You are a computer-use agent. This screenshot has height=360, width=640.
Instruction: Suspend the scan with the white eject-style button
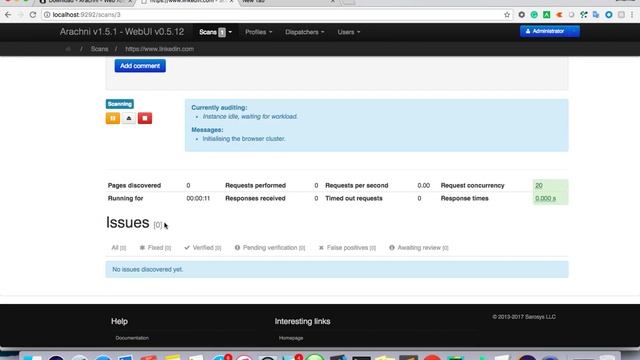coord(129,118)
